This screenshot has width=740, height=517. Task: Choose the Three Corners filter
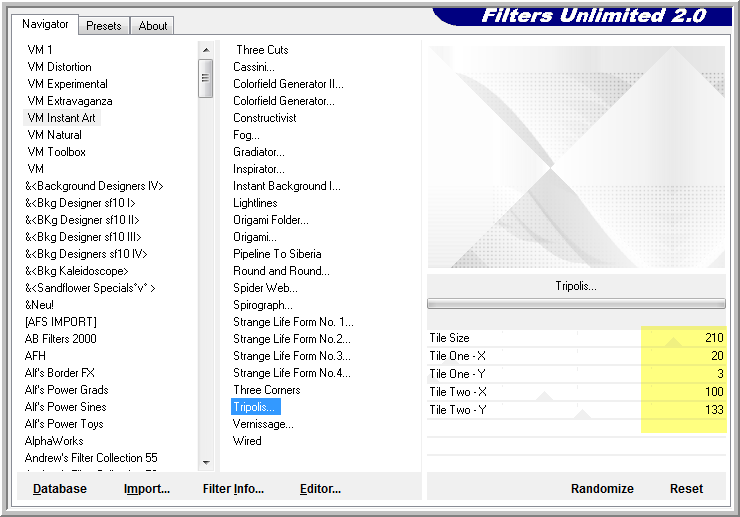pyautogui.click(x=267, y=390)
